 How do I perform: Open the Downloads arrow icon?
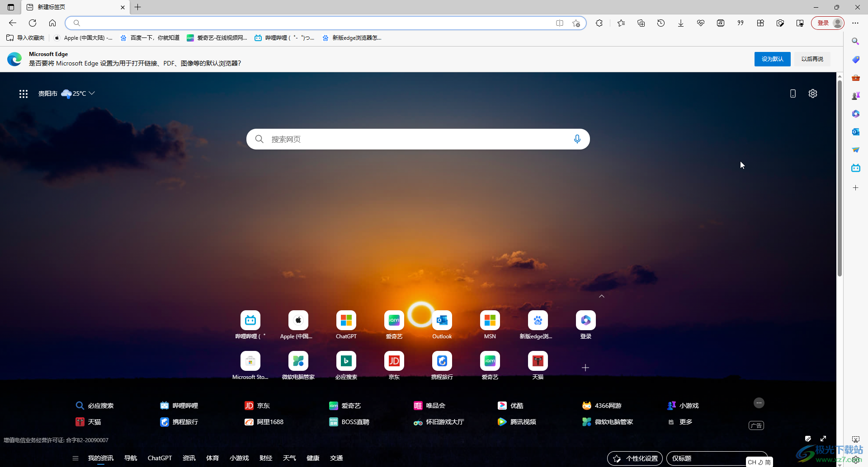point(681,23)
